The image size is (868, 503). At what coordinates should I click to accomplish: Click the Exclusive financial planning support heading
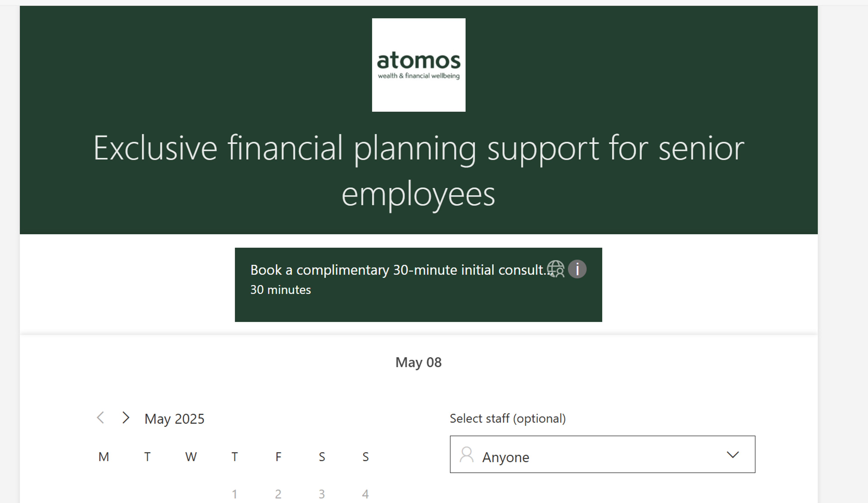pyautogui.click(x=418, y=171)
